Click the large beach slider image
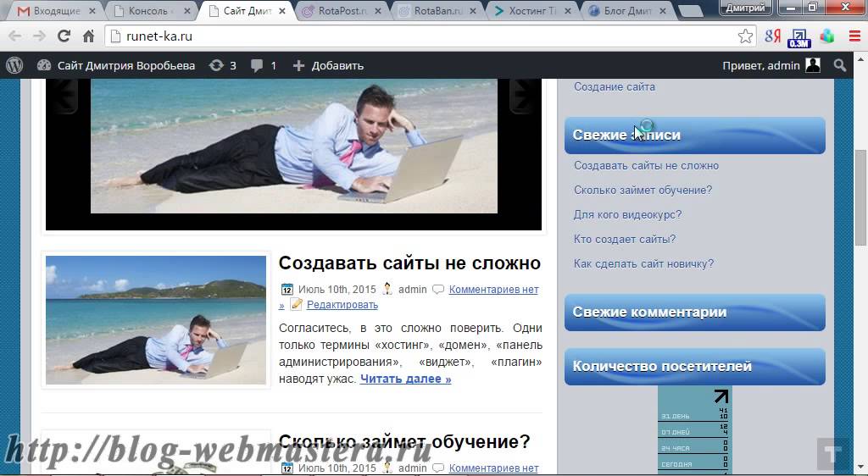868x476 pixels. (x=294, y=147)
